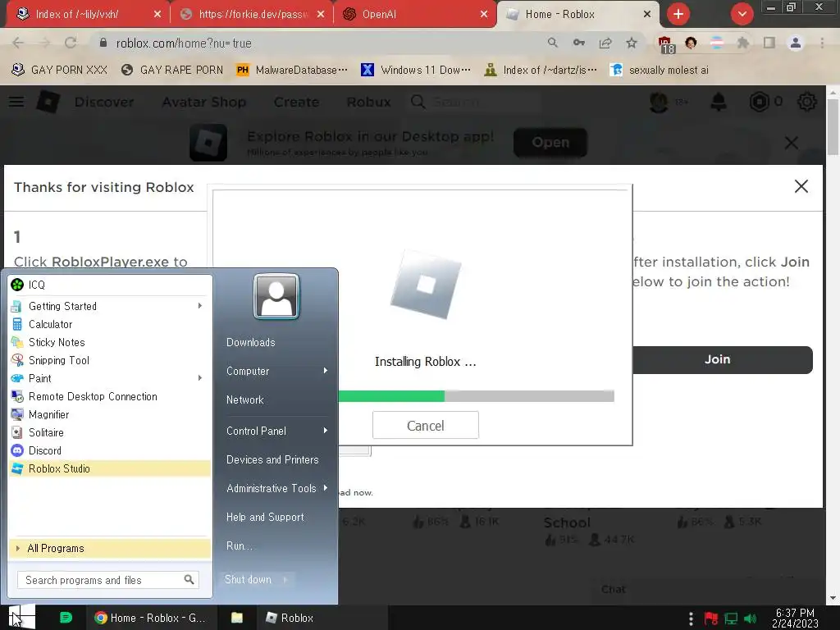
Task: Click the clock and date in taskbar
Action: tap(795, 619)
